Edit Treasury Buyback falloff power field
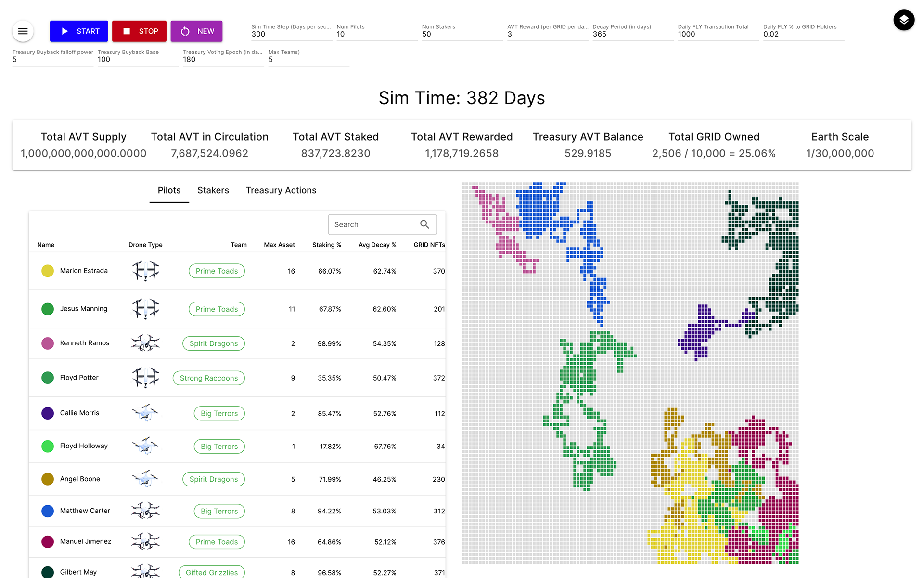 53,60
